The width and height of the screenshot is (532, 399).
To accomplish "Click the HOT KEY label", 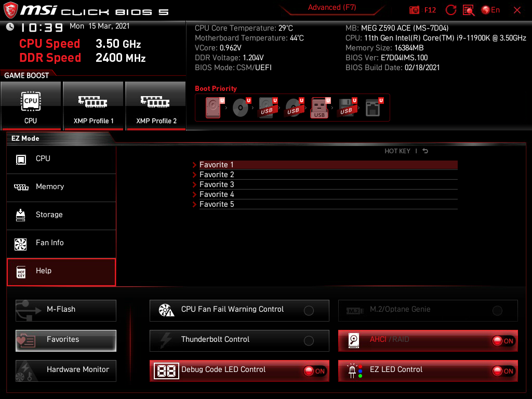I will (x=397, y=151).
